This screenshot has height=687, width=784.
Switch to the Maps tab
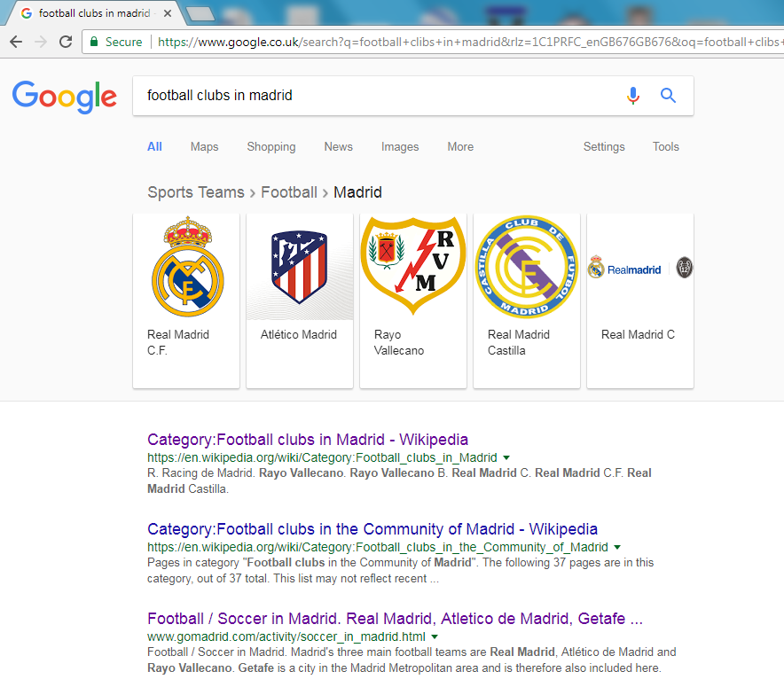(204, 147)
